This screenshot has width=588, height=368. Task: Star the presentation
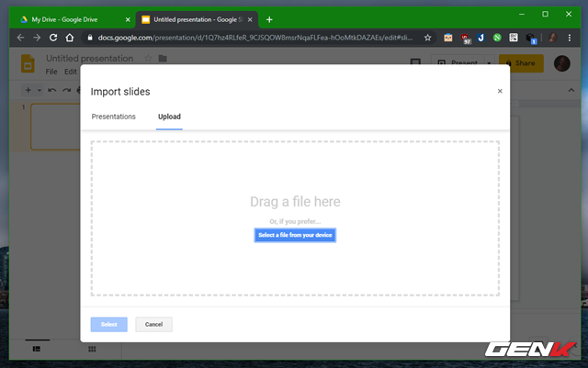tap(149, 59)
